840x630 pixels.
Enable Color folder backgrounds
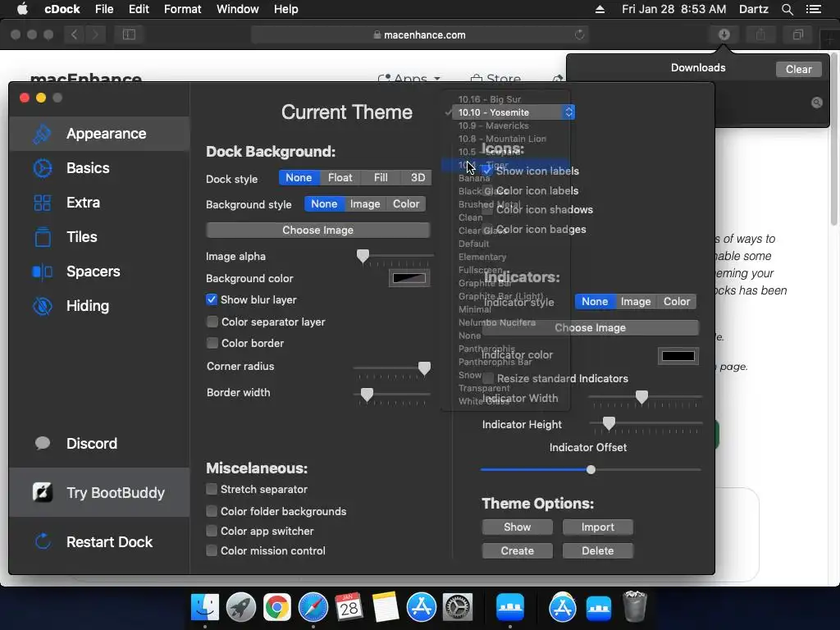coord(212,511)
